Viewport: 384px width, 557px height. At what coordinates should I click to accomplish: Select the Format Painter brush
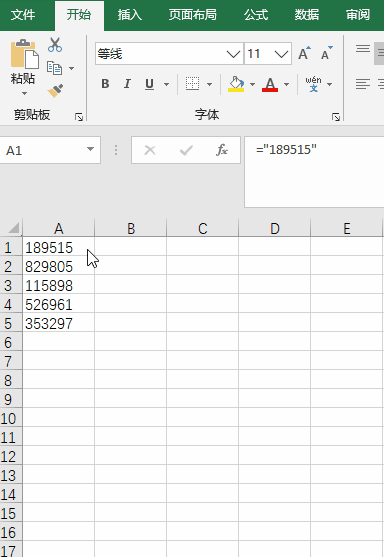(55, 91)
